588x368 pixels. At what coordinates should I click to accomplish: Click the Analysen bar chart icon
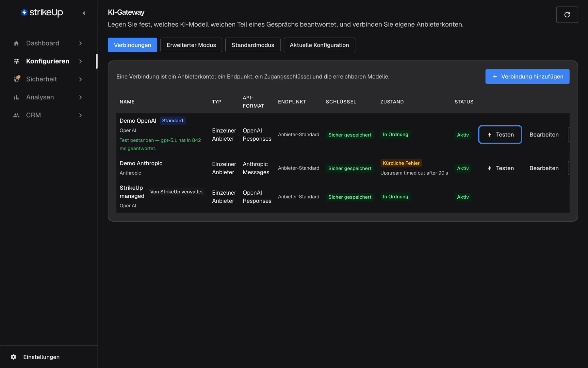click(x=16, y=97)
